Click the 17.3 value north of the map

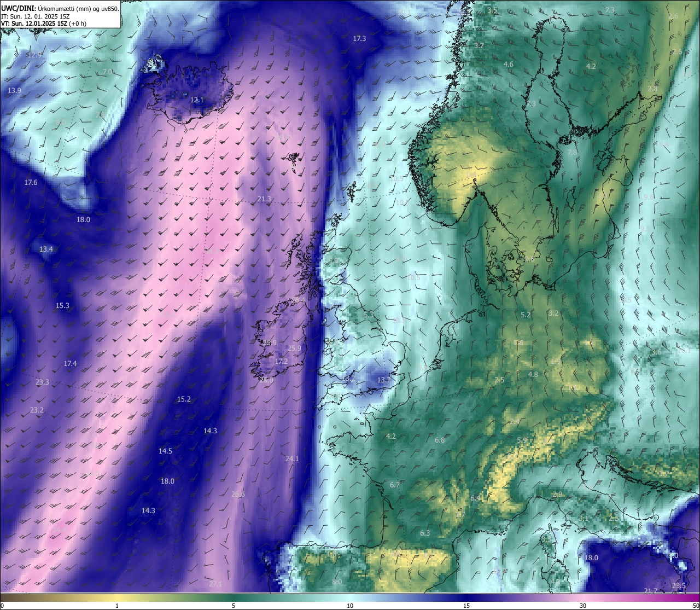point(359,38)
